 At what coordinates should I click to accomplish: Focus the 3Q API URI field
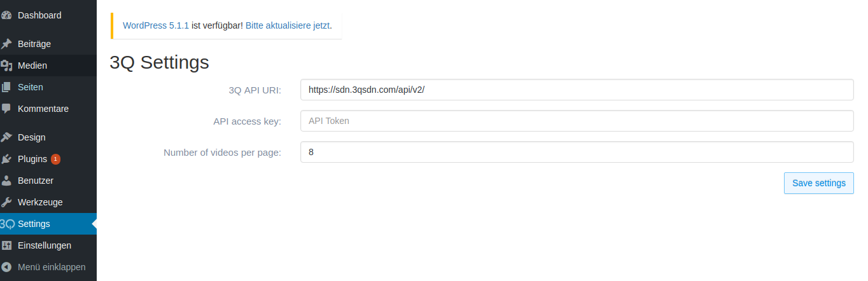coord(577,90)
